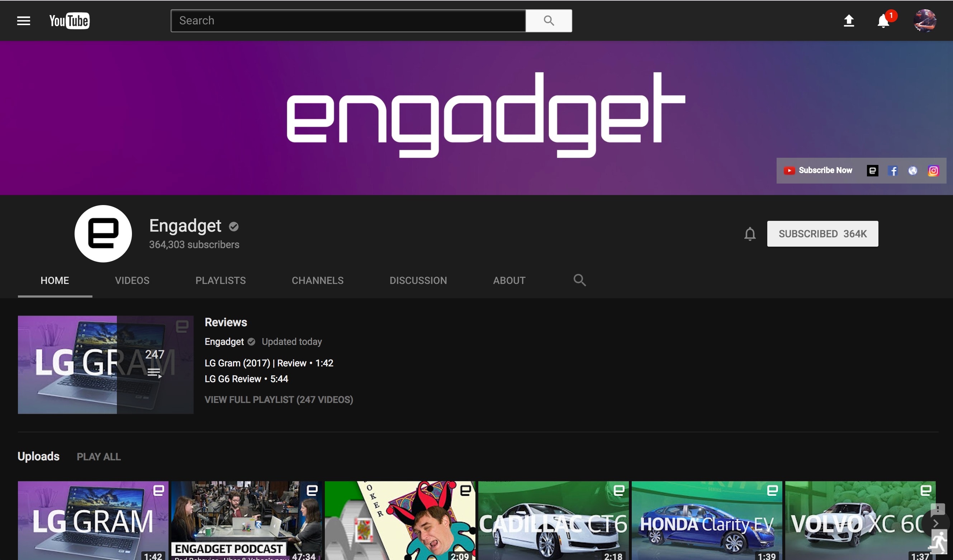This screenshot has width=953, height=560.
Task: Click the Subscribed 364K button
Action: pos(822,234)
